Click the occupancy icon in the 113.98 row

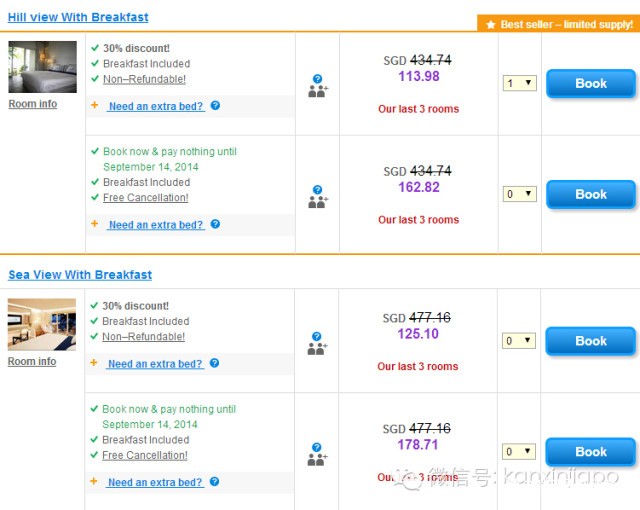pyautogui.click(x=317, y=86)
